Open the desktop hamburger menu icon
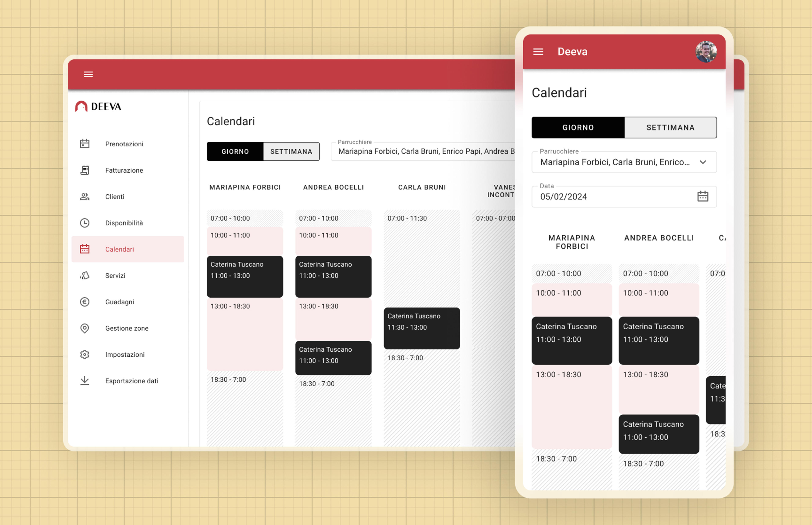Image resolution: width=812 pixels, height=525 pixels. (x=88, y=74)
